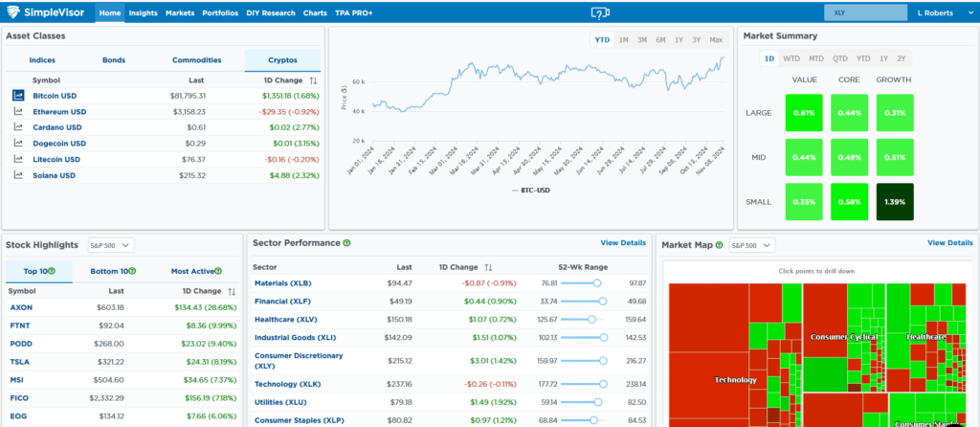This screenshot has height=427, width=980.
Task: Select the 1M chart range
Action: 623,40
